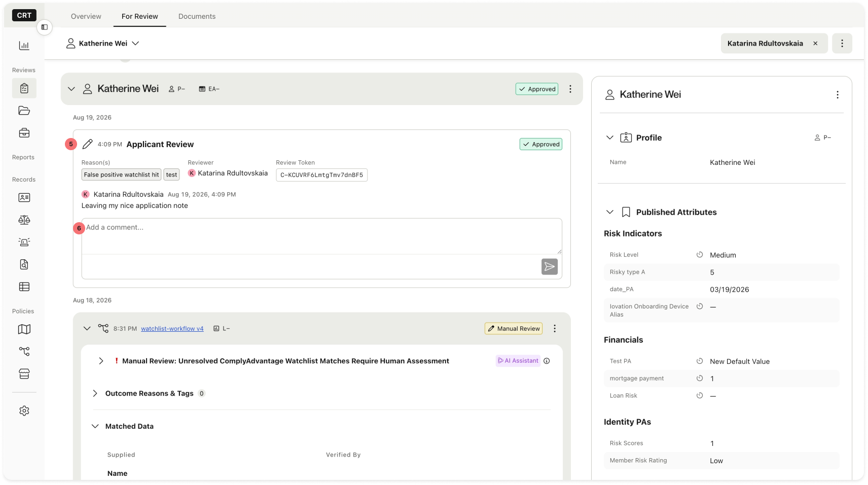868x485 pixels.
Task: Open the storefront icon in sidebar
Action: click(24, 374)
